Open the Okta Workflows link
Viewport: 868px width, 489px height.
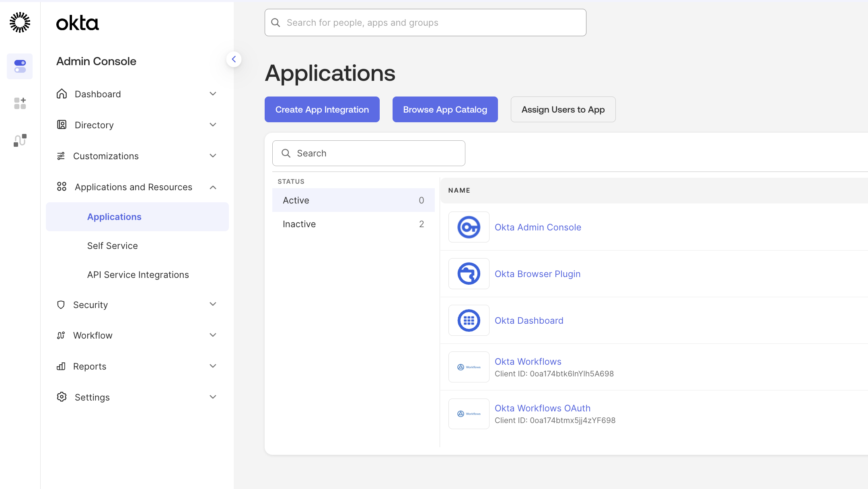click(x=528, y=362)
